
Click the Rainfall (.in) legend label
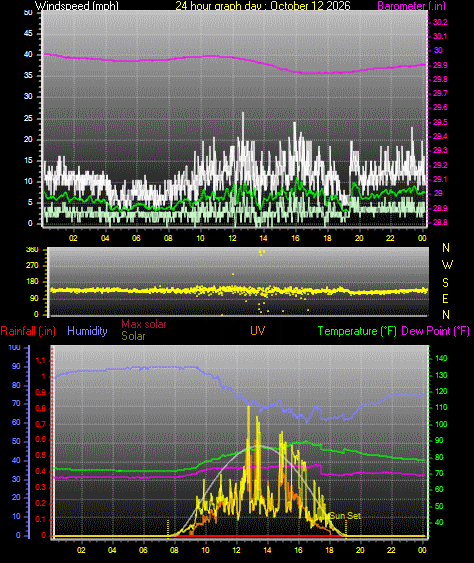(x=28, y=331)
